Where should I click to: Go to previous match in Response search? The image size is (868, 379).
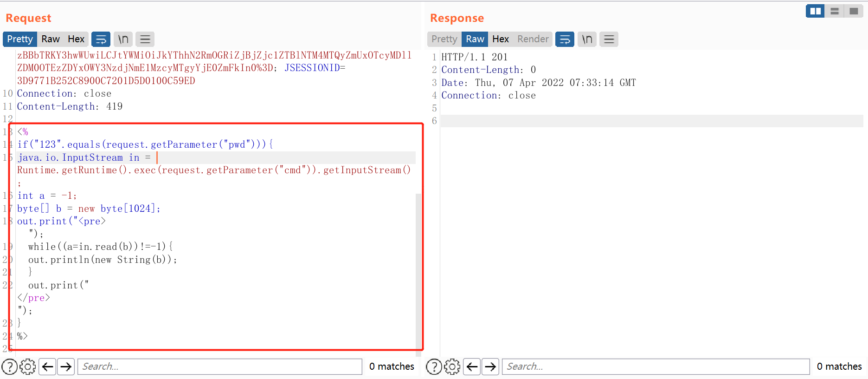click(x=472, y=367)
